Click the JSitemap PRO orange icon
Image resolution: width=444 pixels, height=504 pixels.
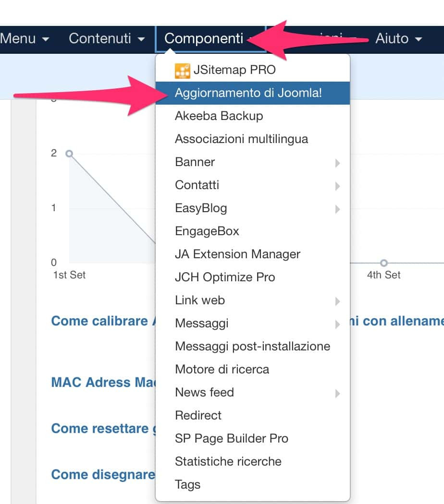tap(182, 71)
